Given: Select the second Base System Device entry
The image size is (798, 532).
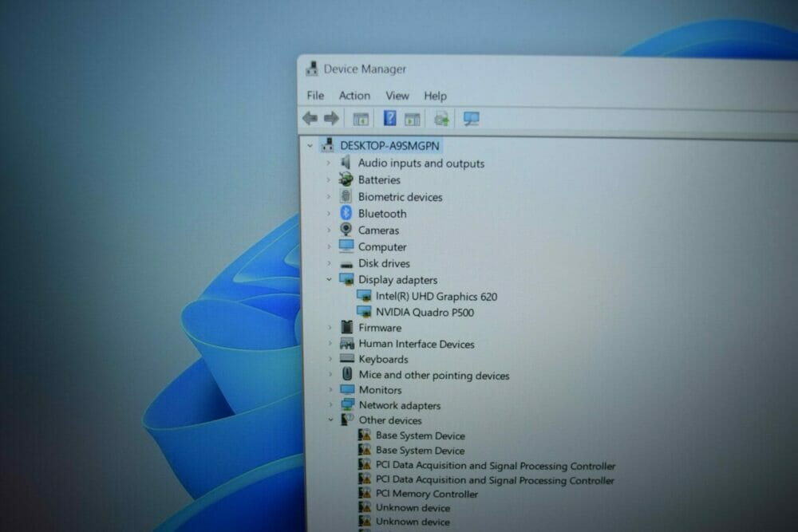Looking at the screenshot, I should click(x=420, y=450).
